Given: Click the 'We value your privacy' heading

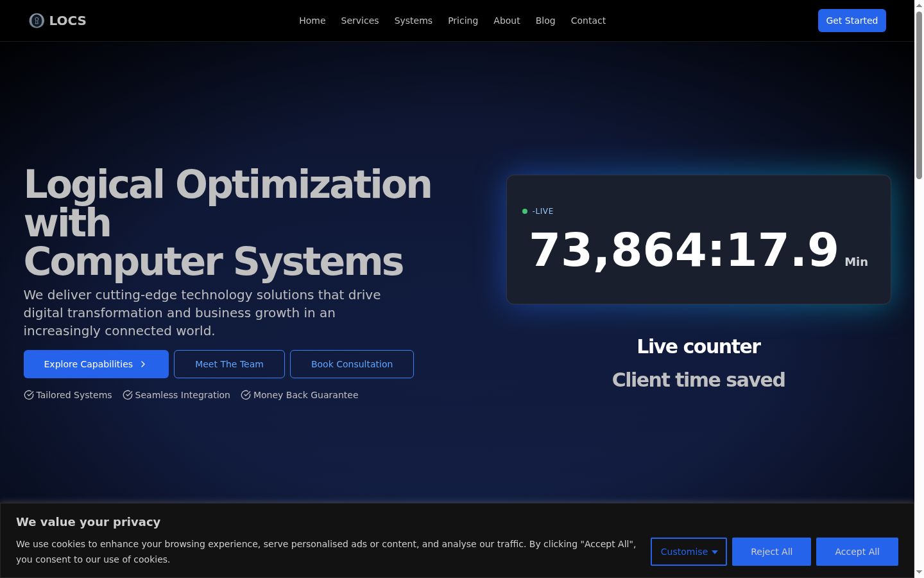Looking at the screenshot, I should coord(89,522).
